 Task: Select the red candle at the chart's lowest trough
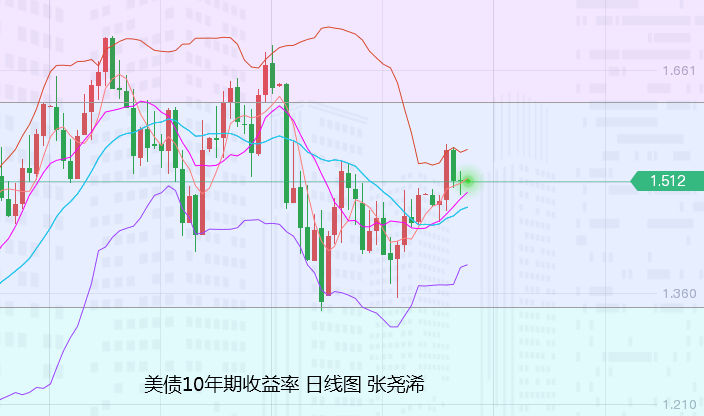point(329,265)
